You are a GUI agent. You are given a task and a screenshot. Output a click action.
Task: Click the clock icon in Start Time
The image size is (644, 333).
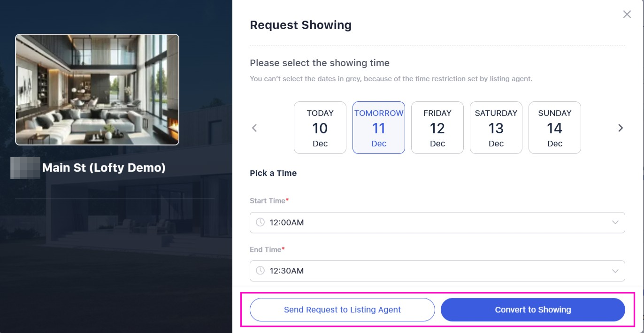click(260, 222)
